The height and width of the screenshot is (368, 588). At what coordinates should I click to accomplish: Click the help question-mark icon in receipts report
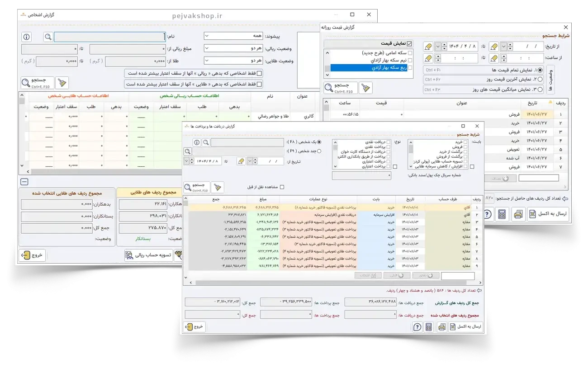pos(417,327)
